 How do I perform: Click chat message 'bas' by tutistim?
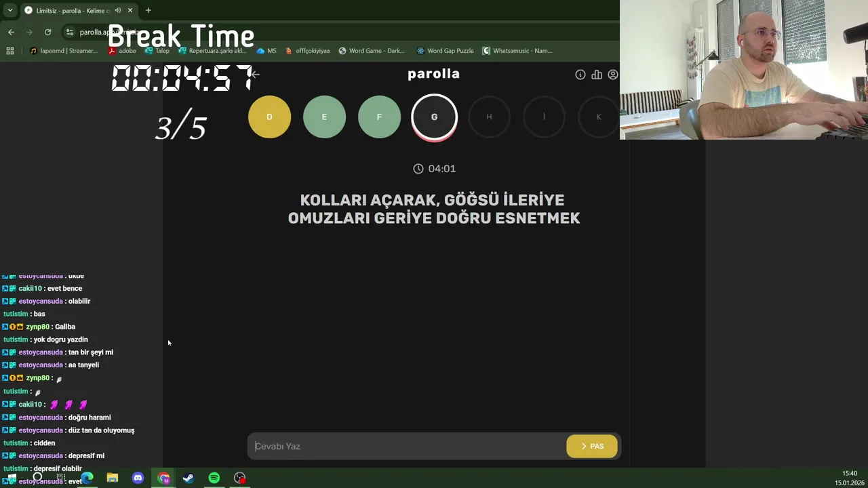pyautogui.click(x=39, y=314)
